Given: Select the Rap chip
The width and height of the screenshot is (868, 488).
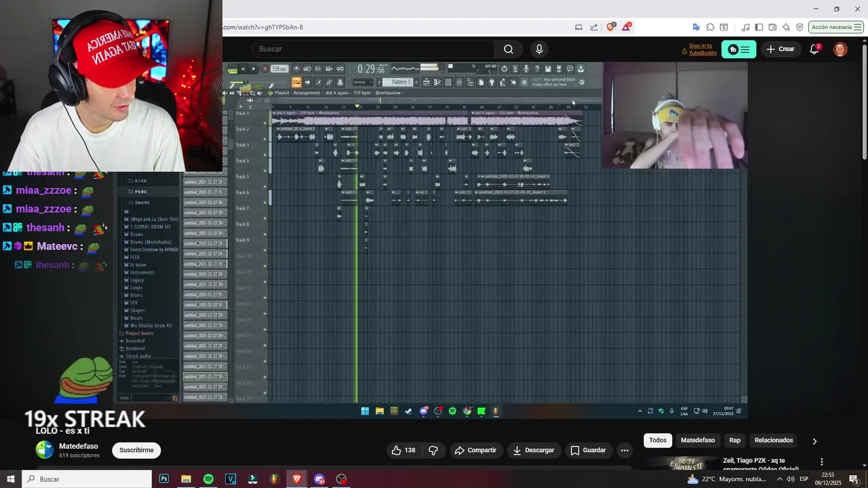Looking at the screenshot, I should 734,441.
